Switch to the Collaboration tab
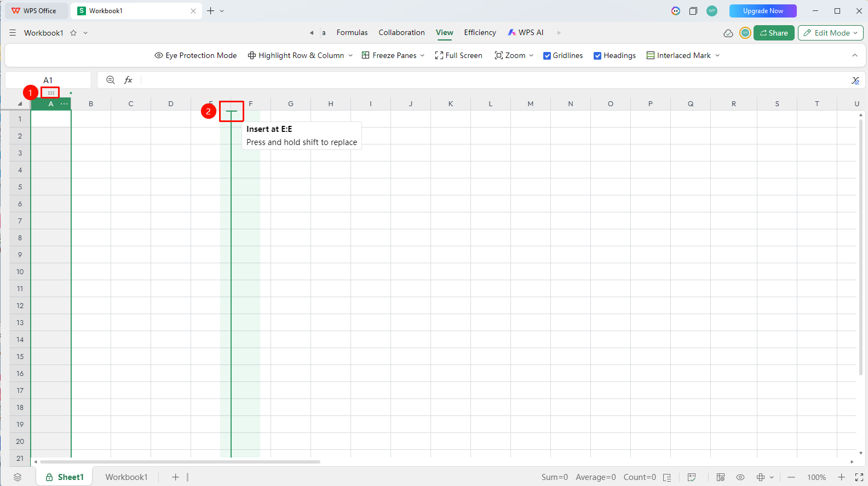This screenshot has height=486, width=868. [401, 33]
